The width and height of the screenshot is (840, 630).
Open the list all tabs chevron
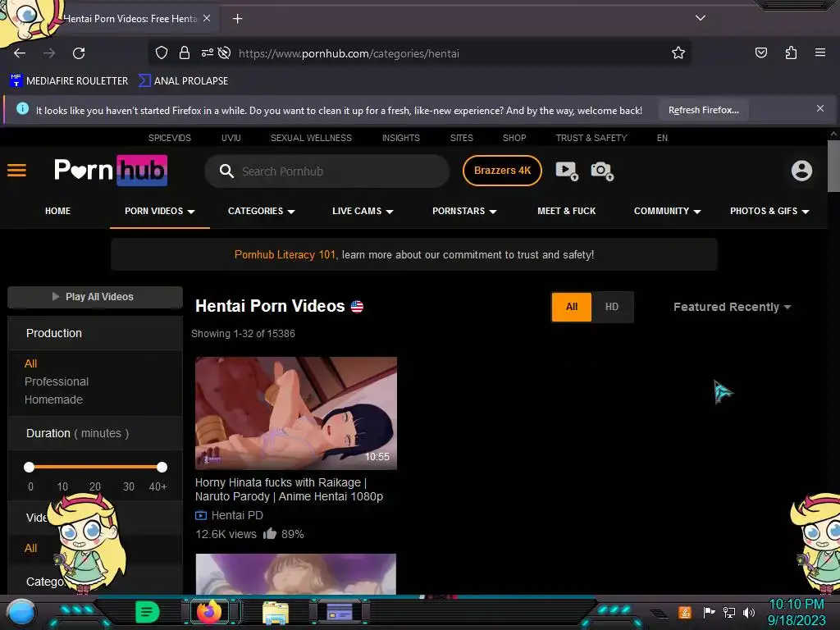[x=701, y=18]
